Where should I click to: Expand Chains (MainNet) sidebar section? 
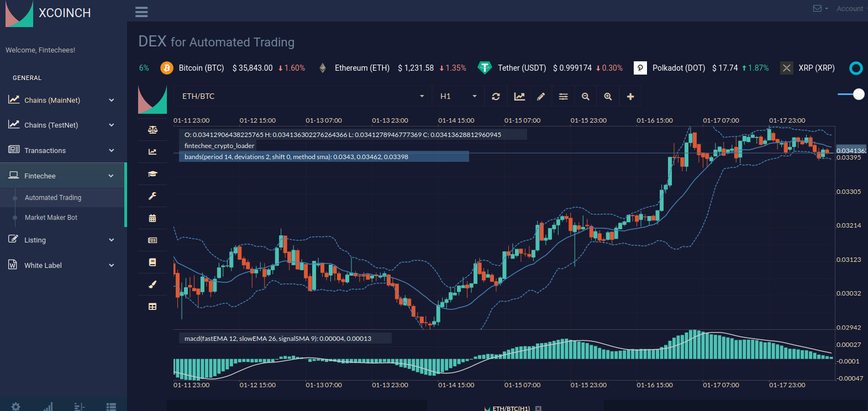click(x=62, y=101)
